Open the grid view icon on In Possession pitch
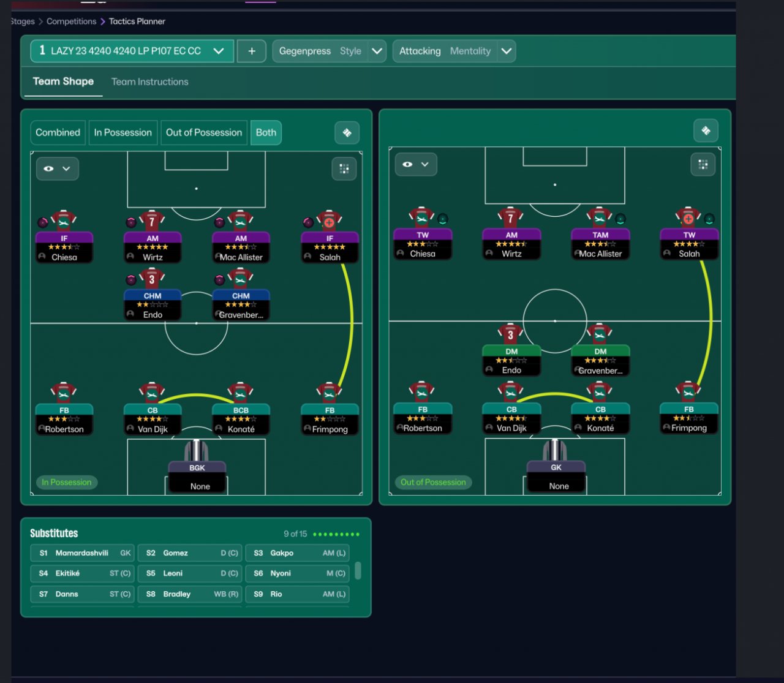This screenshot has height=683, width=784. click(344, 168)
